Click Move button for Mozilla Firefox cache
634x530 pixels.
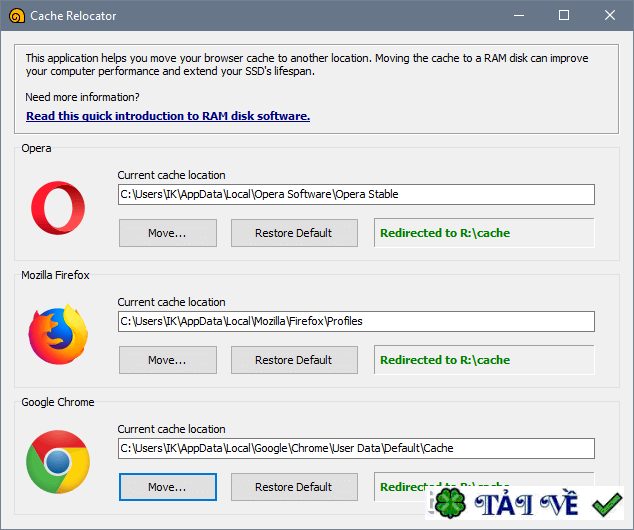(x=168, y=360)
